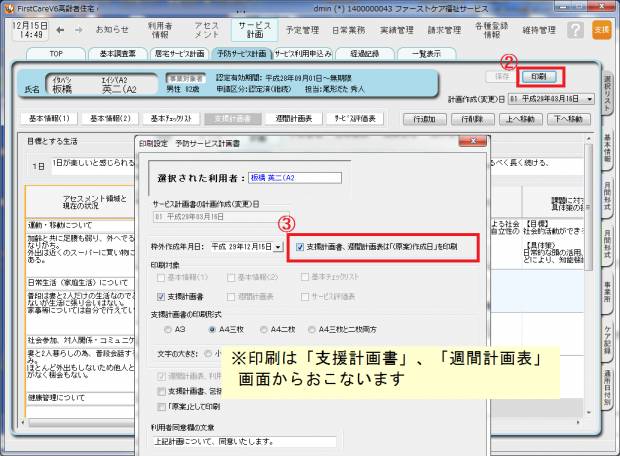Expand the 枠外作成年月日 date picker
Image resolution: width=620 pixels, height=456 pixels.
coord(278,245)
